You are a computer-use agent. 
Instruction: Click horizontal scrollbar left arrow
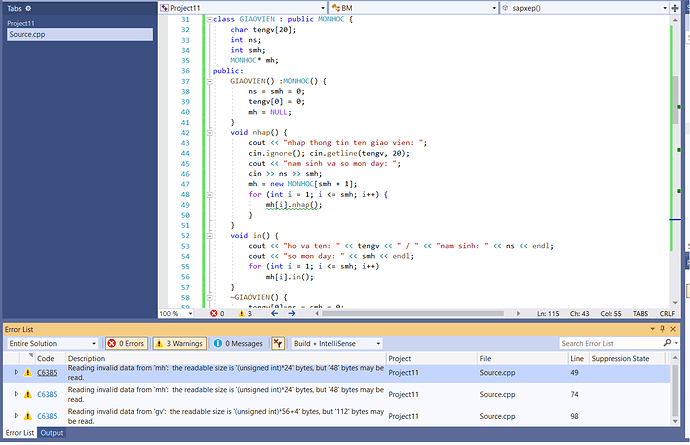pyautogui.click(x=317, y=313)
